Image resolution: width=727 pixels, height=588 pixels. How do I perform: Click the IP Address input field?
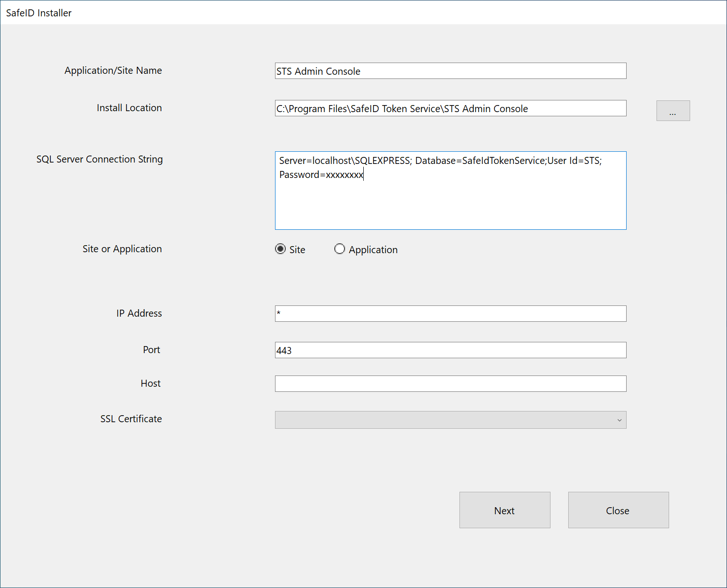click(x=450, y=313)
